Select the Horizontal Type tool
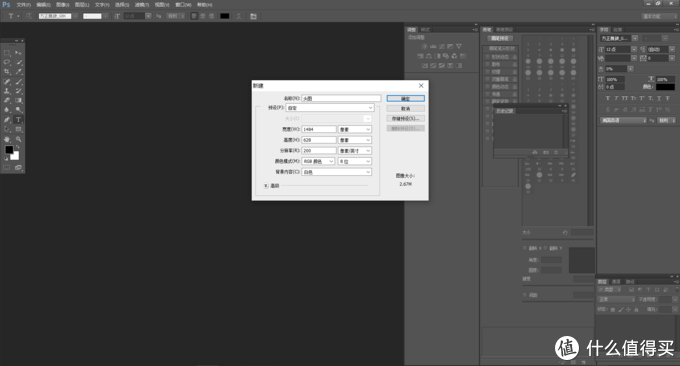680x366 pixels. 19,120
